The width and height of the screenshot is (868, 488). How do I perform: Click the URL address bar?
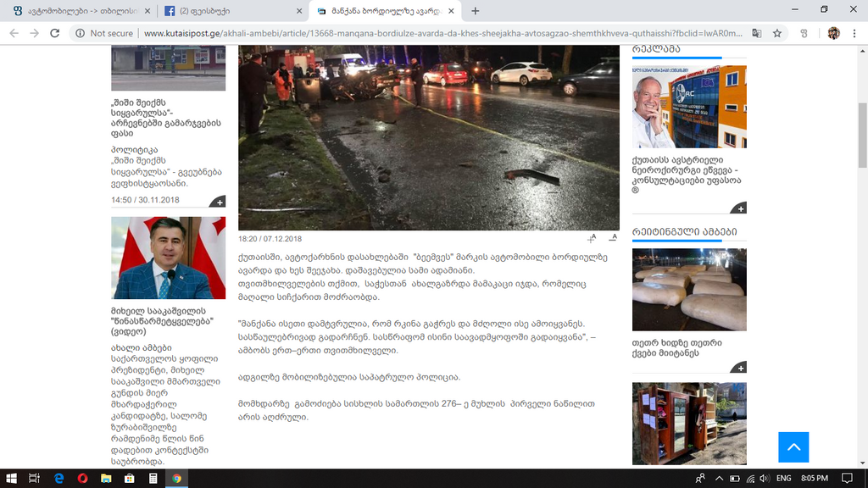442,33
